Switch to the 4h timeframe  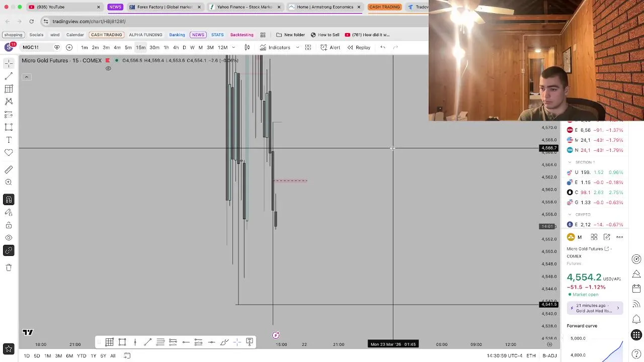coord(176,47)
